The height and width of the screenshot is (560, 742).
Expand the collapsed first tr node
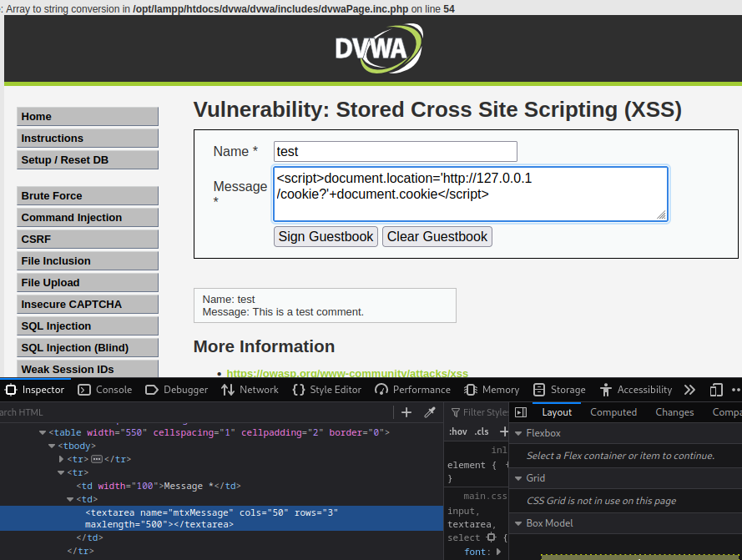(x=61, y=459)
